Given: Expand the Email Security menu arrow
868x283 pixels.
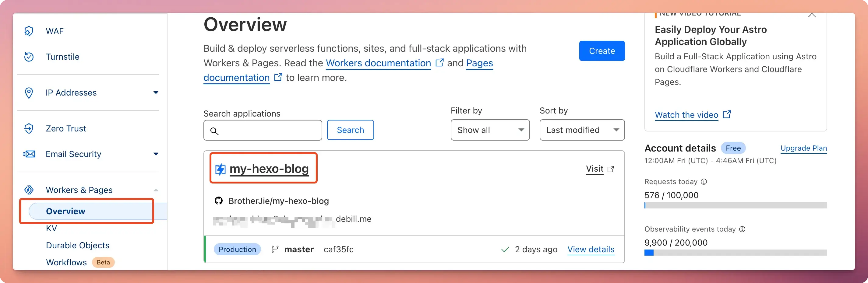Looking at the screenshot, I should [x=156, y=154].
